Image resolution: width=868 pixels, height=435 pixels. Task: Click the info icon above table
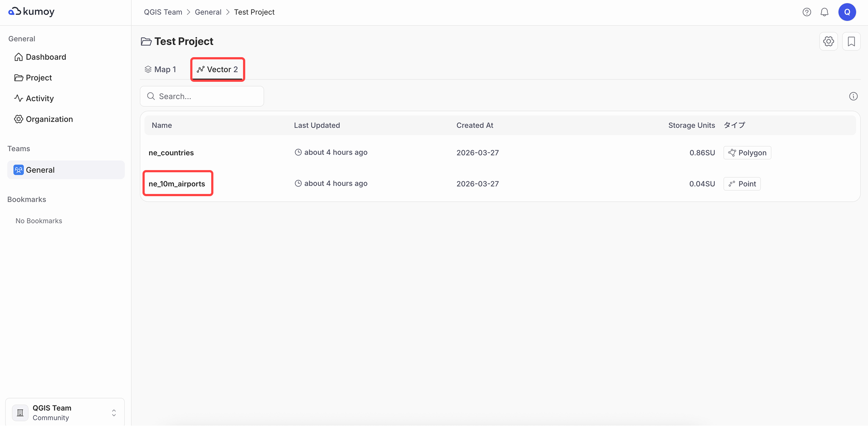click(853, 96)
